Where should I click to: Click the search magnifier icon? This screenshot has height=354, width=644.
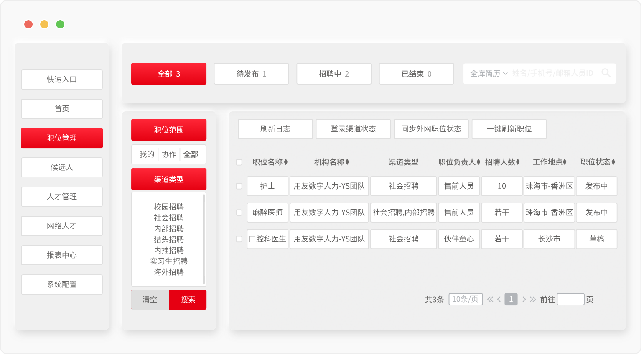pos(606,73)
